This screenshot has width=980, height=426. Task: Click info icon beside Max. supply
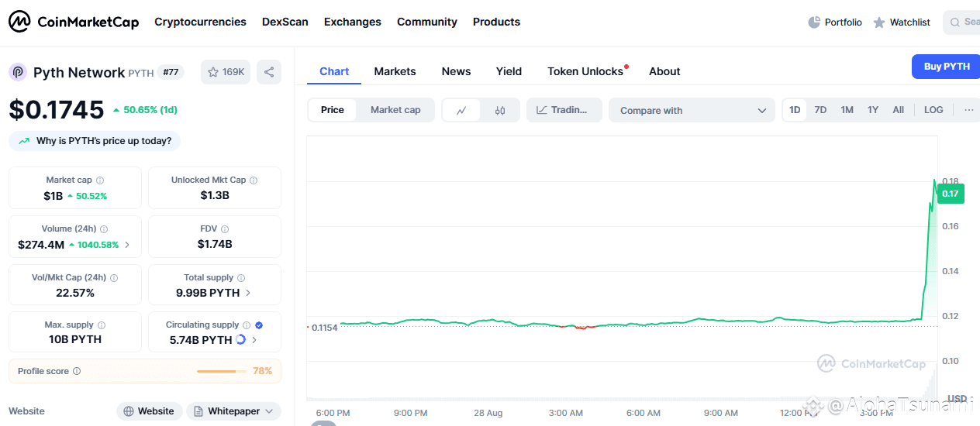pos(102,325)
